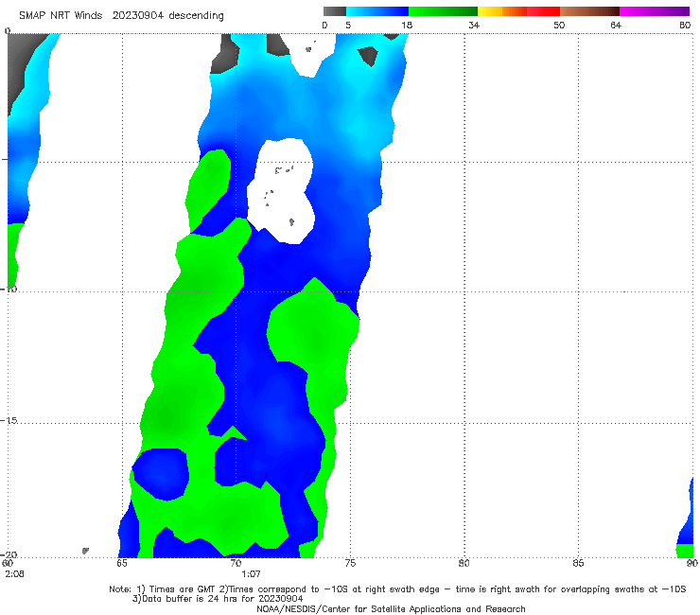Click the word 'descending' in the title

click(196, 16)
